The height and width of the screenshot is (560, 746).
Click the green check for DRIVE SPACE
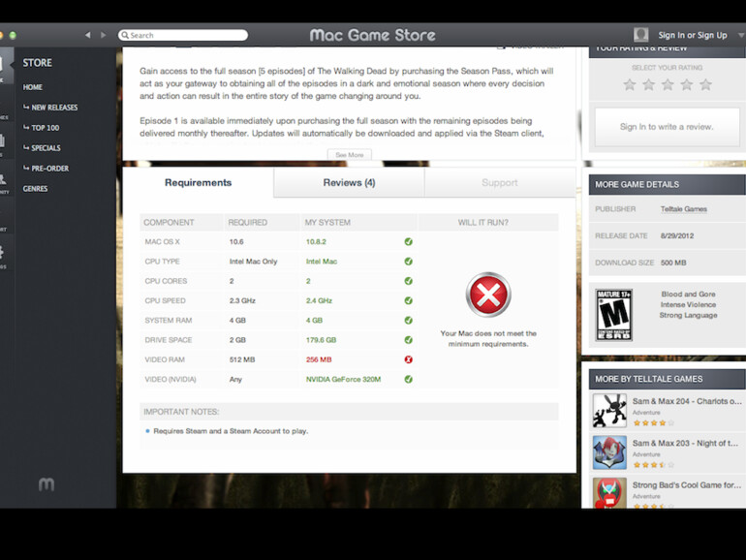point(408,340)
